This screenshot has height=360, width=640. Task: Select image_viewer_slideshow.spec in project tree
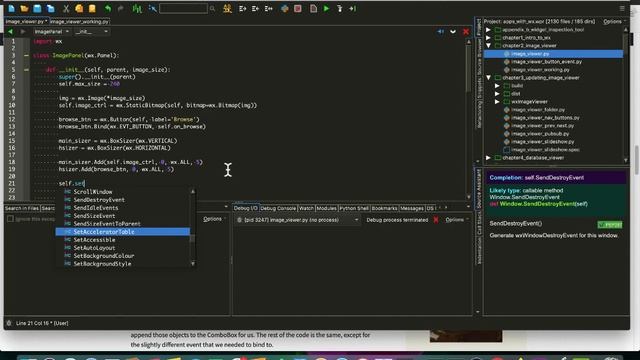click(x=545, y=149)
